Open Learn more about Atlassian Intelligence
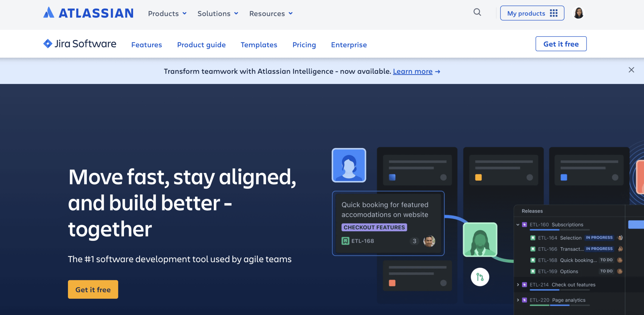The width and height of the screenshot is (644, 315). pyautogui.click(x=413, y=71)
